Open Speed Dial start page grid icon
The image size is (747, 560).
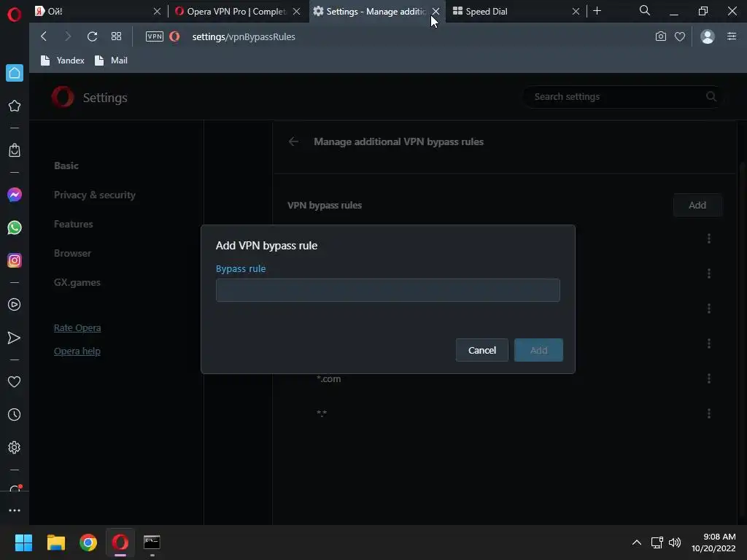click(116, 36)
